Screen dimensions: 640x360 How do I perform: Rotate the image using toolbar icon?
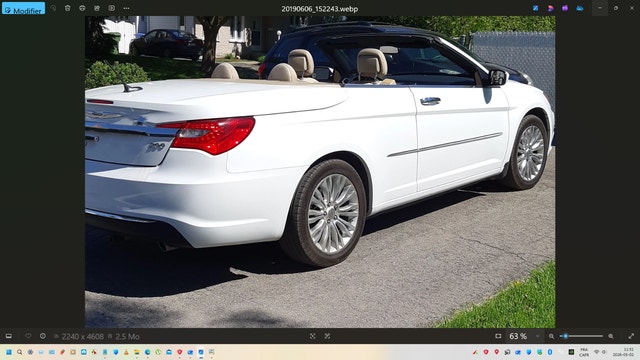[53, 8]
